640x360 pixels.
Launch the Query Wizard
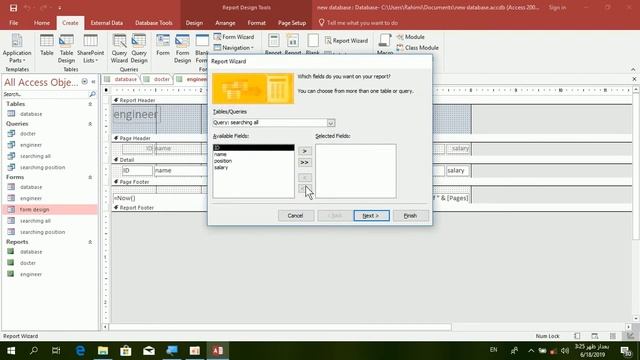119,49
